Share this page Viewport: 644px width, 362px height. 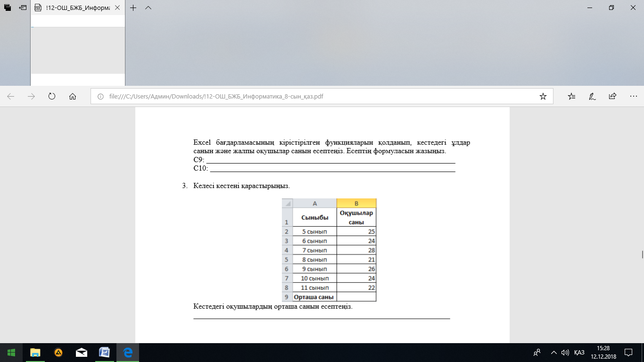click(612, 96)
